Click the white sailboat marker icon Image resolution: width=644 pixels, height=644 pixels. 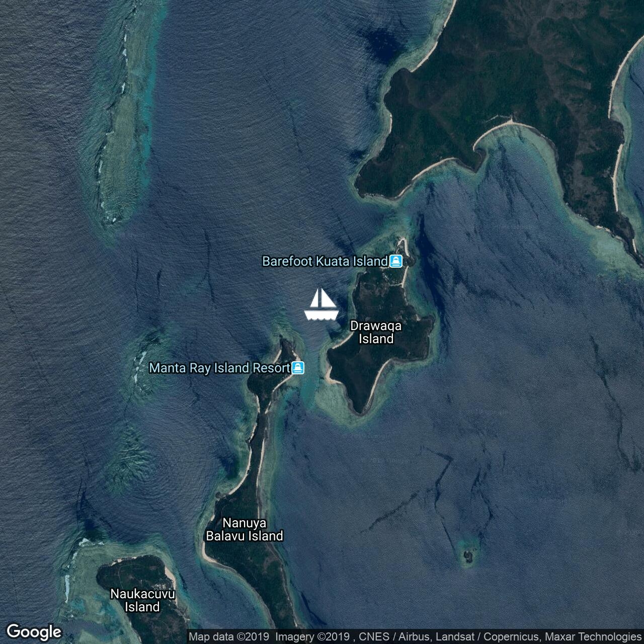point(321,304)
